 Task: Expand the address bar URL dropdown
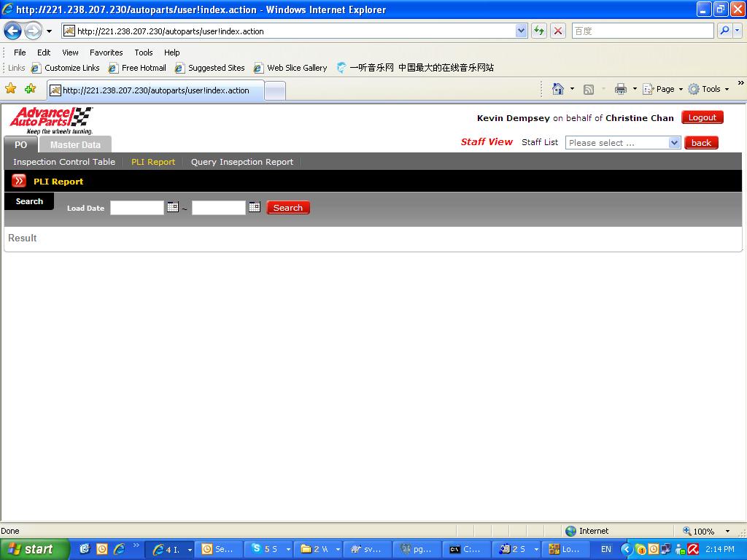coord(521,31)
